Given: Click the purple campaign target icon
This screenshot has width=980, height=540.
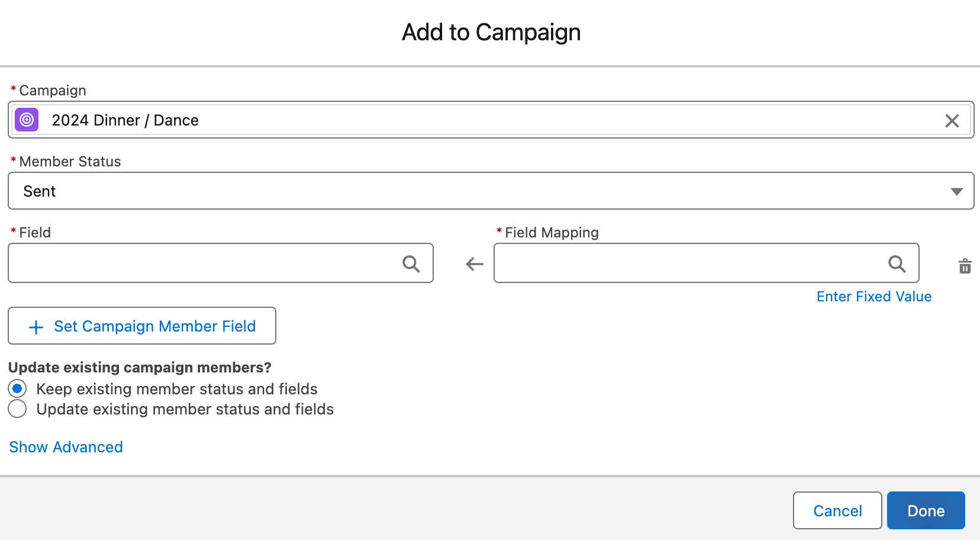Looking at the screenshot, I should coord(27,120).
